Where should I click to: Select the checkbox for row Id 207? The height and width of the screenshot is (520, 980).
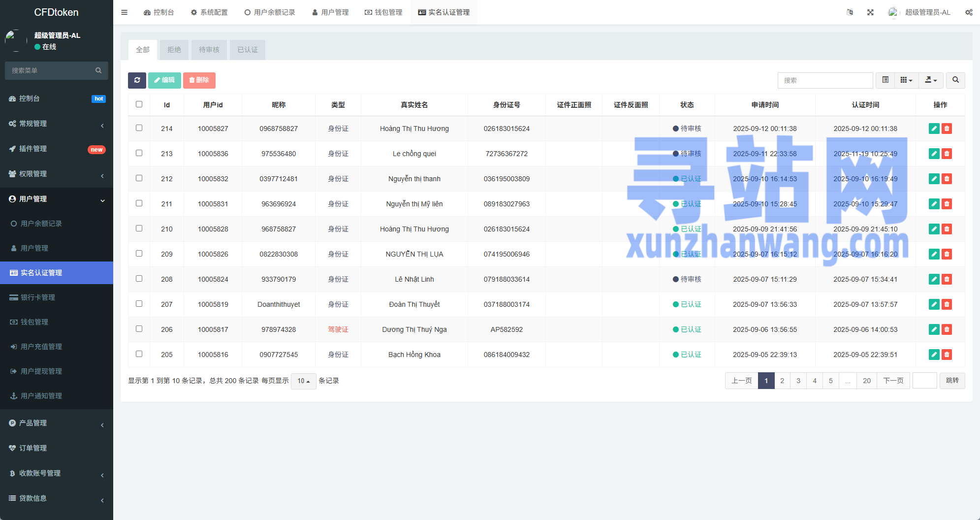(139, 304)
